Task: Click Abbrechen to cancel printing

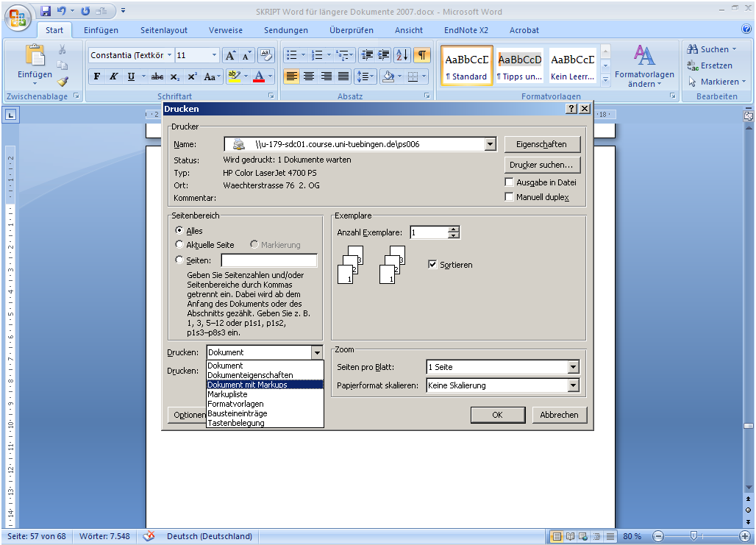Action: 560,415
